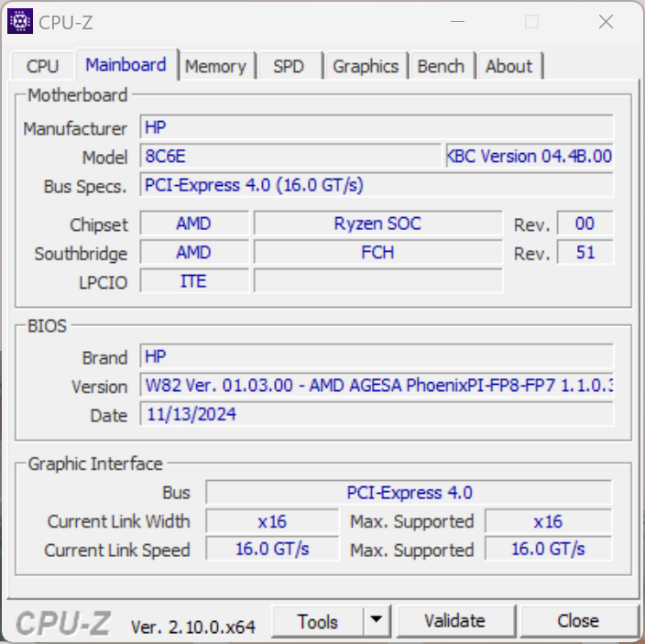This screenshot has height=644, width=645.
Task: Click the BIOS Date 11/13/2024
Action: (x=377, y=414)
